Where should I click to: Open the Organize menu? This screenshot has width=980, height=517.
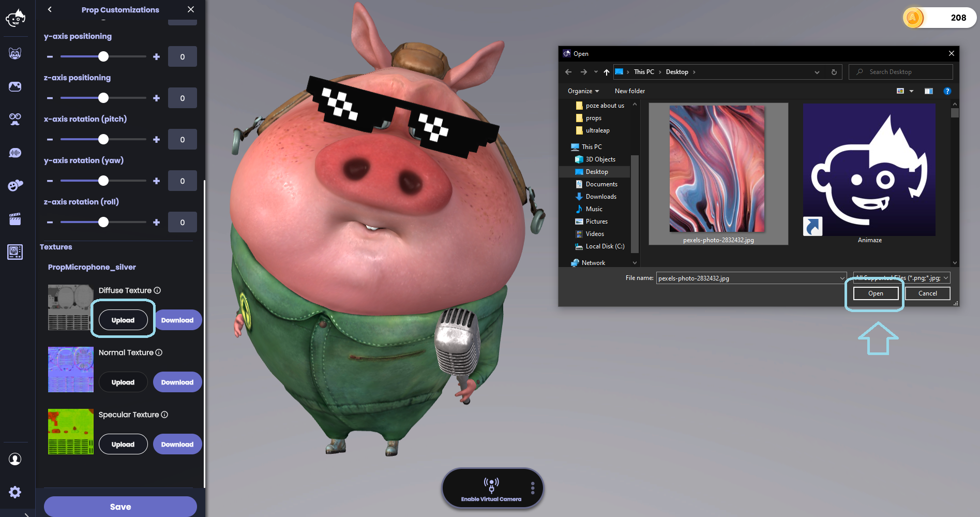coord(582,91)
